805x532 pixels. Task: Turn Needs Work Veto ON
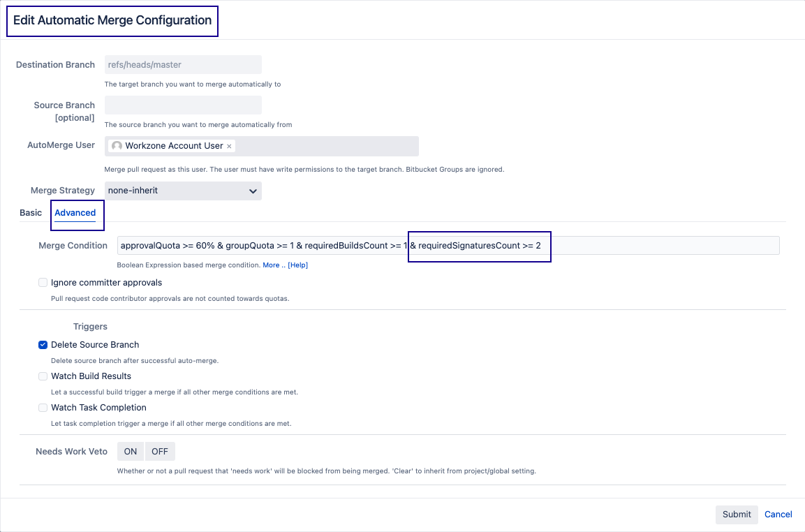(131, 452)
